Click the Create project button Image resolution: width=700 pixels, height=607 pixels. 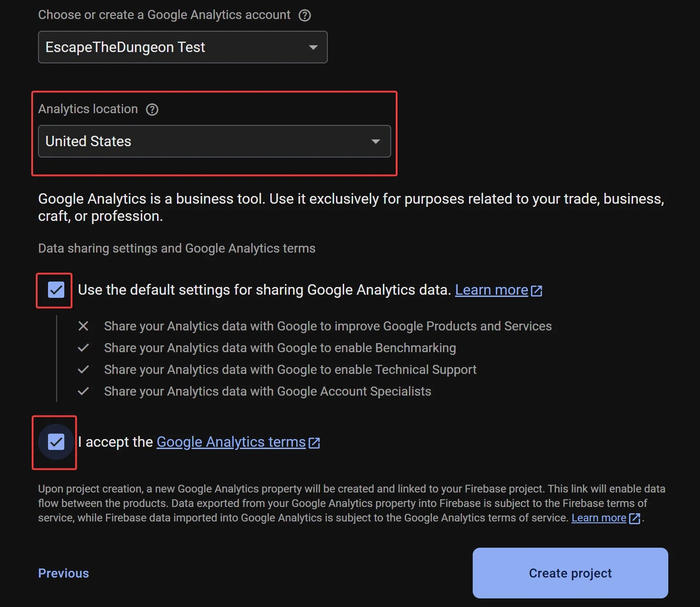click(x=570, y=573)
